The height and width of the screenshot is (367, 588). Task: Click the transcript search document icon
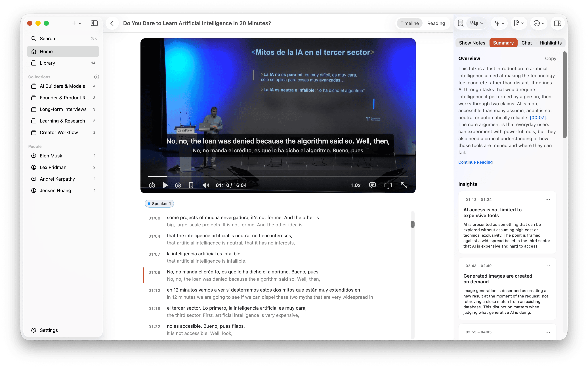[x=461, y=23]
